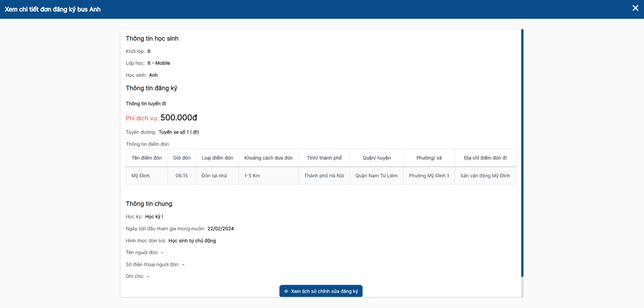Select the 'Giờ đón' column header

(x=182, y=158)
